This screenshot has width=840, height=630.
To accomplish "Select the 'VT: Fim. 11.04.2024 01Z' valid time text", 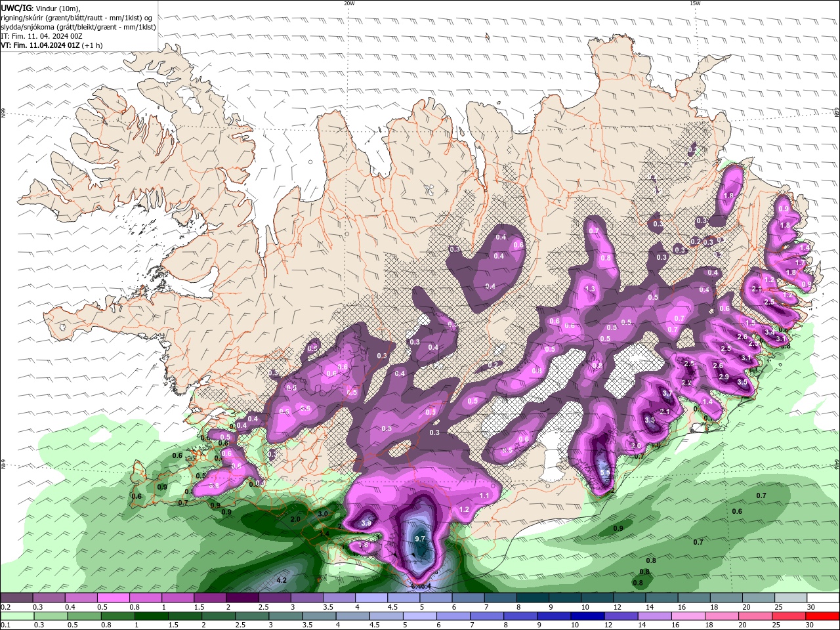I will tap(40, 45).
